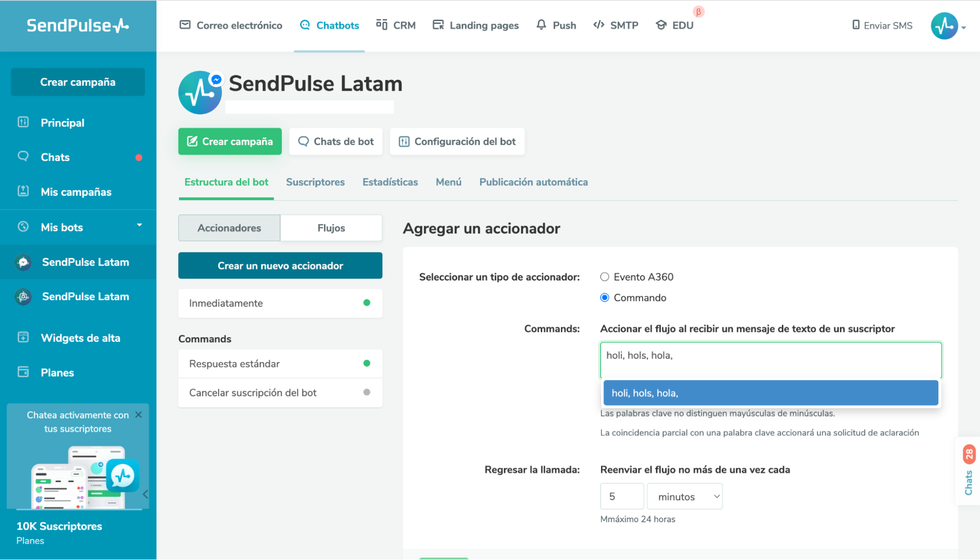Open the Inmediatamente trigger row

tap(280, 303)
